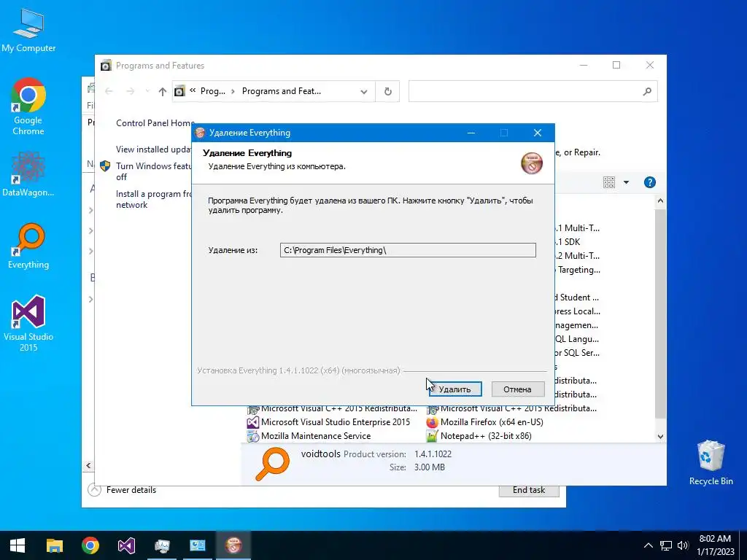Select Notepad++ (32-bit x86) entry
747x560 pixels.
pos(479,436)
